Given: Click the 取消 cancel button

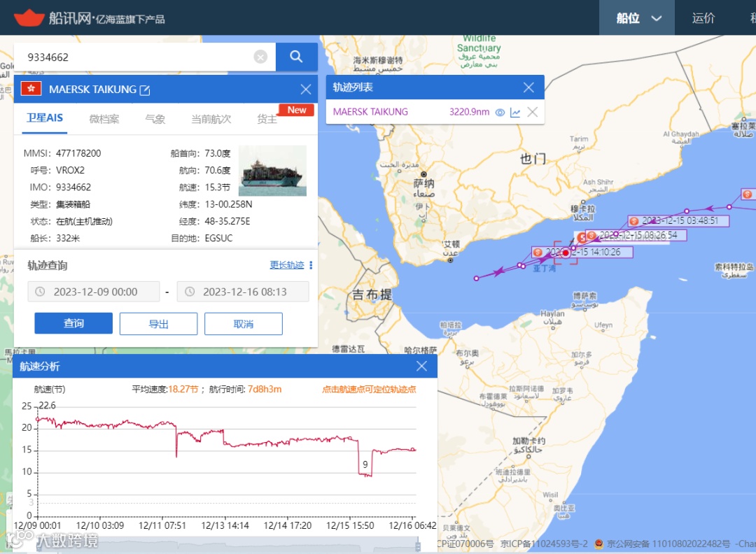Looking at the screenshot, I should pyautogui.click(x=244, y=324).
